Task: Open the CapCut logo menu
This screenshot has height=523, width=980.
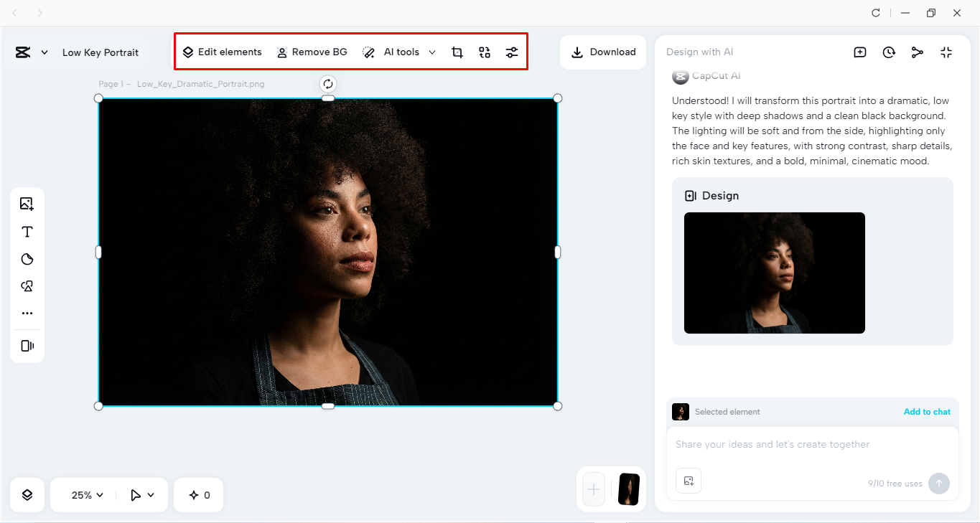Action: tap(32, 52)
